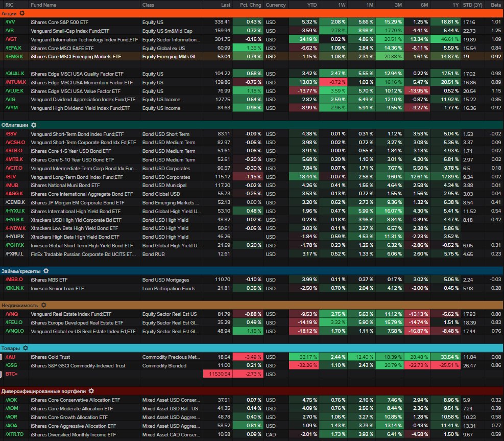
Task: Select the Недвижимость group header
Action: click(252, 305)
